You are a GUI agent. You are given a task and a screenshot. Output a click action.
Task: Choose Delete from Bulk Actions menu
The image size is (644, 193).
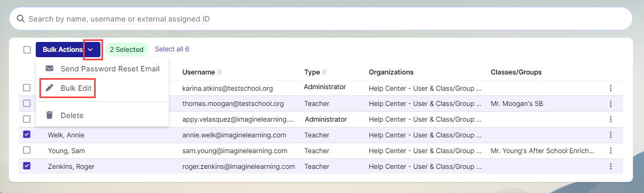coord(103,115)
